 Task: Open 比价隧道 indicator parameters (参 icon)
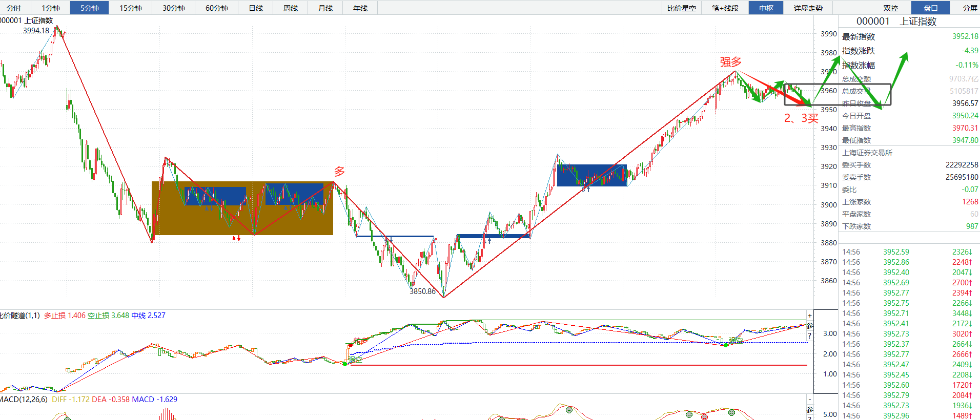[x=810, y=326]
